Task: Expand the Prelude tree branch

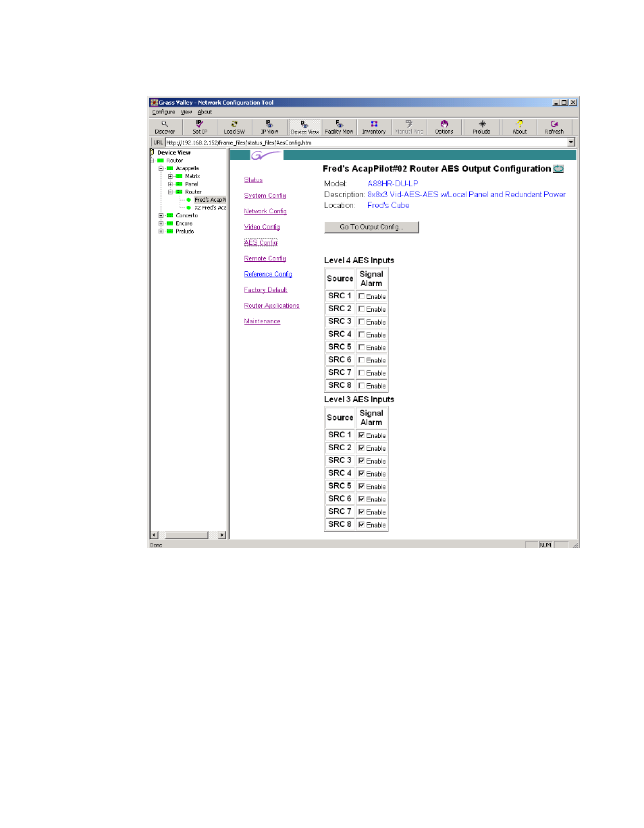Action: [x=161, y=231]
